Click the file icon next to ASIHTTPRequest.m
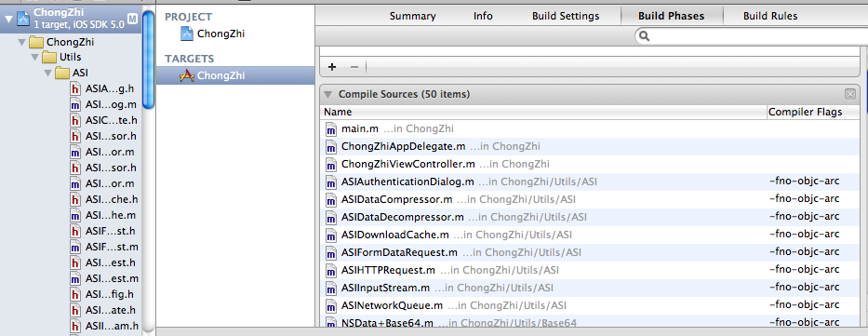Viewport: 868px width, 336px height. [x=331, y=271]
